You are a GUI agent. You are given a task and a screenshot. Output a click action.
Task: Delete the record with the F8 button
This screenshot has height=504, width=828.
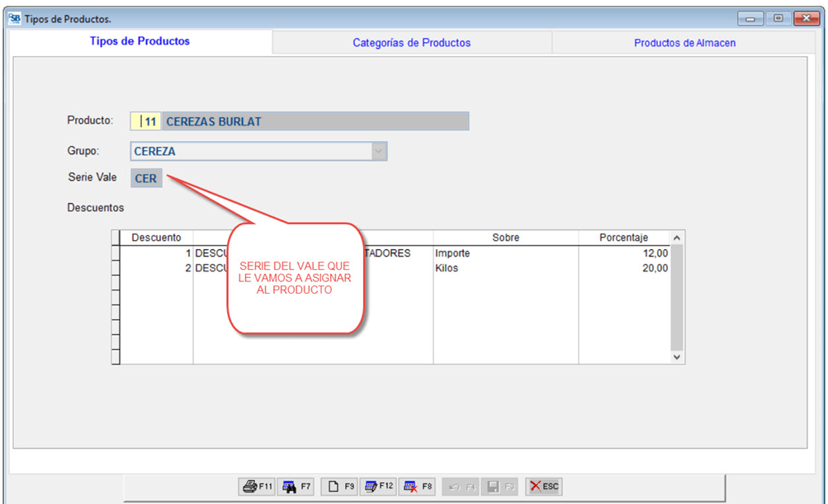419,487
